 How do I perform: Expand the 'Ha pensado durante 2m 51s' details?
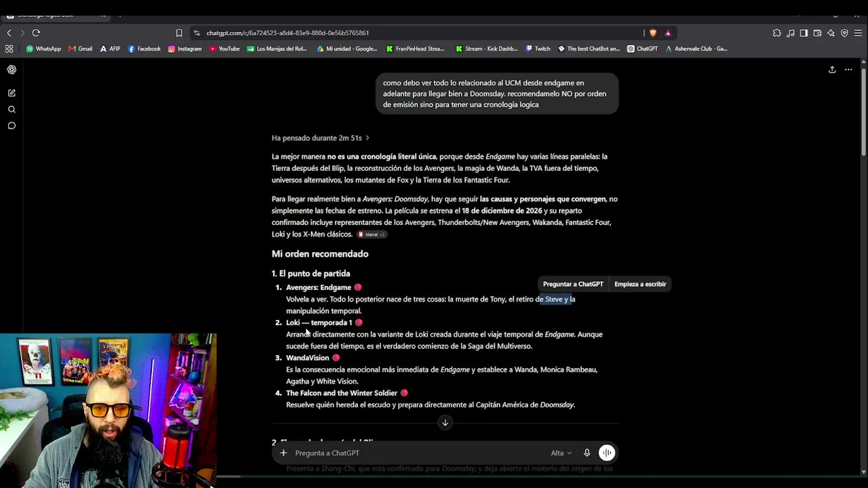point(321,138)
